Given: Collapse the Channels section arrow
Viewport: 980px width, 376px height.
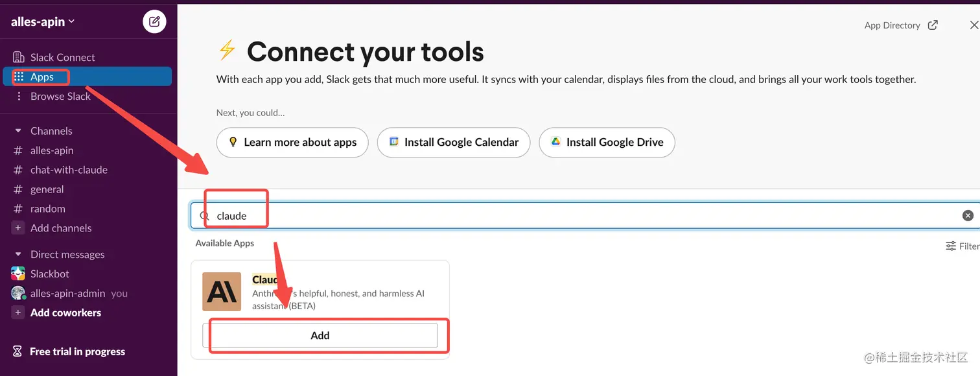Looking at the screenshot, I should (x=18, y=131).
